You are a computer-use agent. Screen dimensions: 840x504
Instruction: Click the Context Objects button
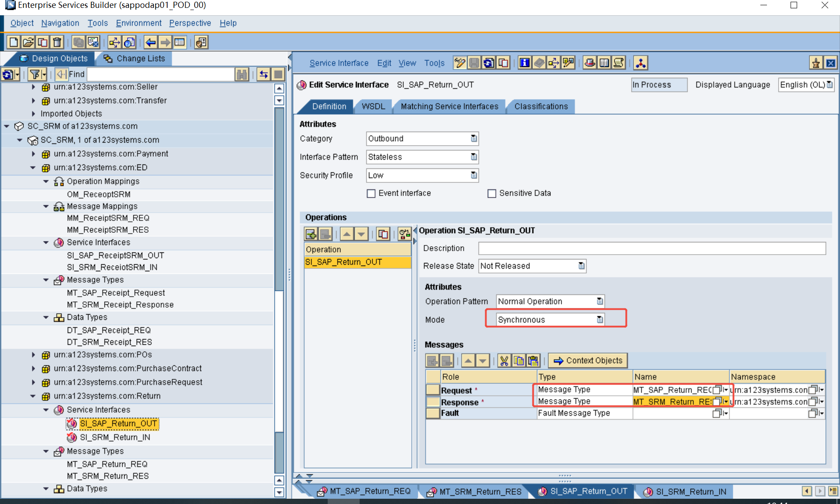pos(588,360)
